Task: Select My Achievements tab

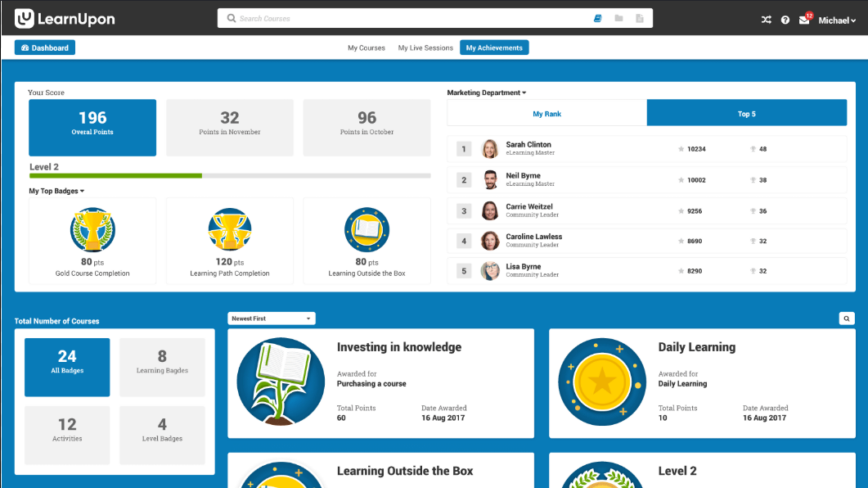Action: pos(494,47)
